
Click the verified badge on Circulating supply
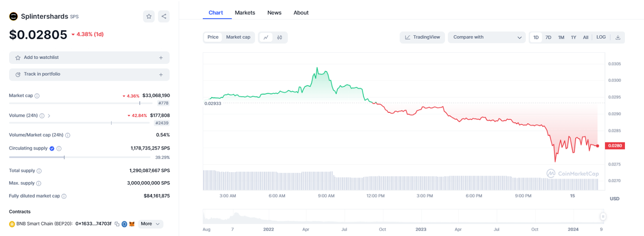point(52,148)
